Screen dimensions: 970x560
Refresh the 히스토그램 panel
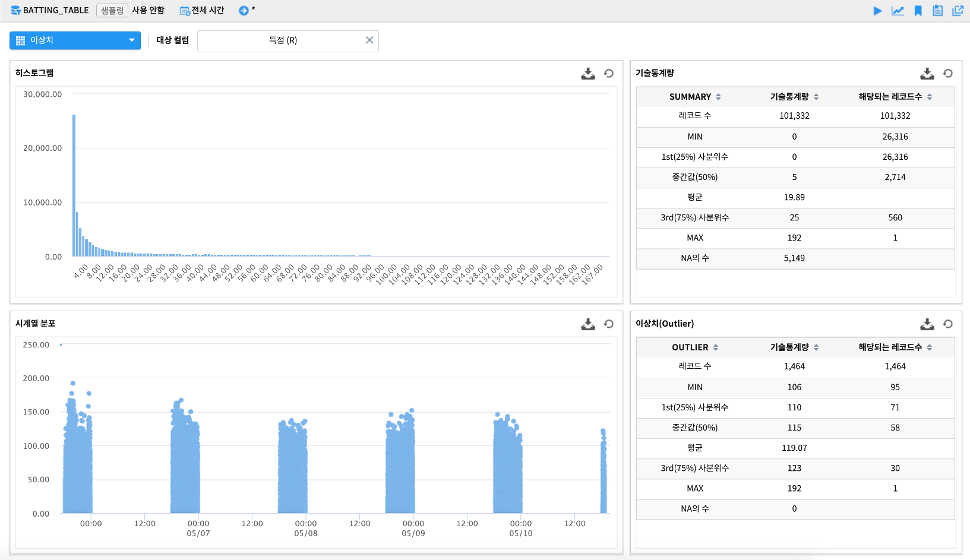pos(609,74)
